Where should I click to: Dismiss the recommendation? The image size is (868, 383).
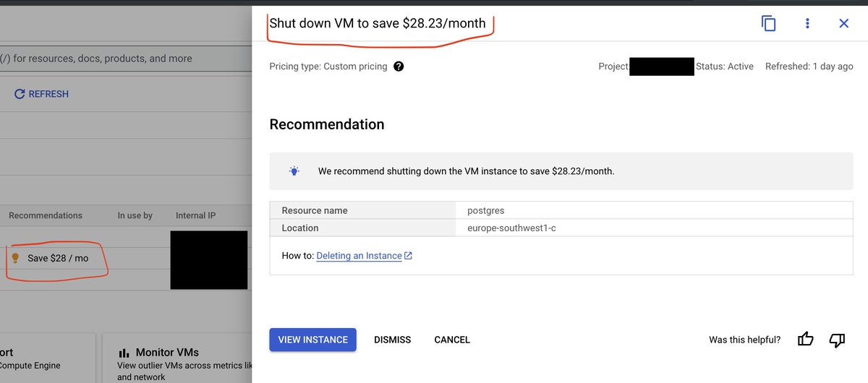coord(392,340)
